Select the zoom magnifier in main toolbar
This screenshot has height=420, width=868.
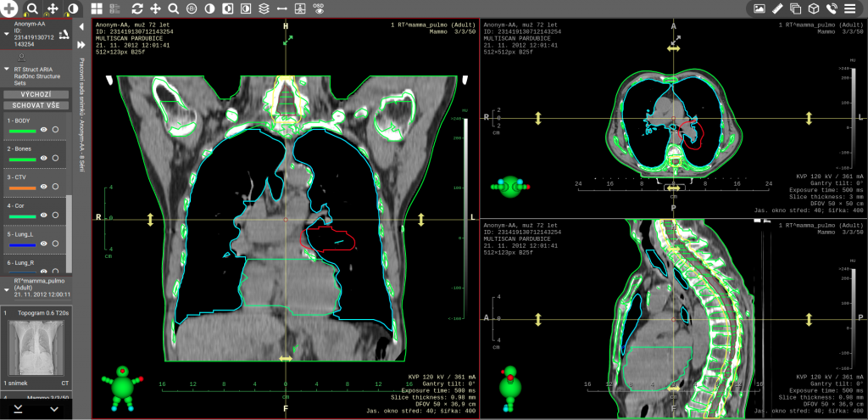pos(173,8)
